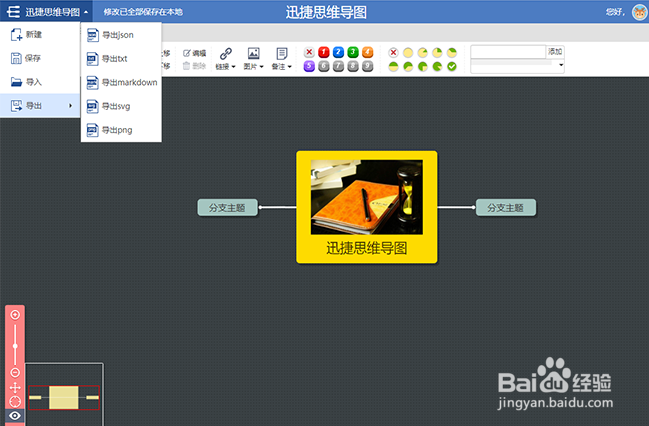Select the left 分支主题 branch node
649x426 pixels.
[x=227, y=207]
